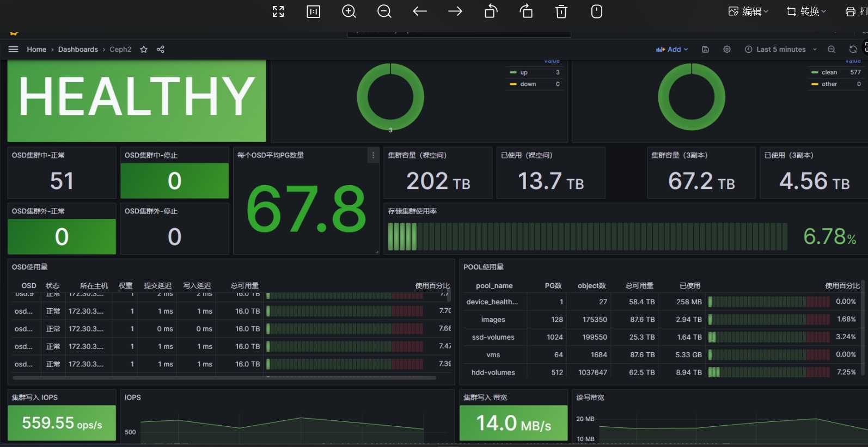Sort OSD table by the 提交延迟 column

point(158,286)
